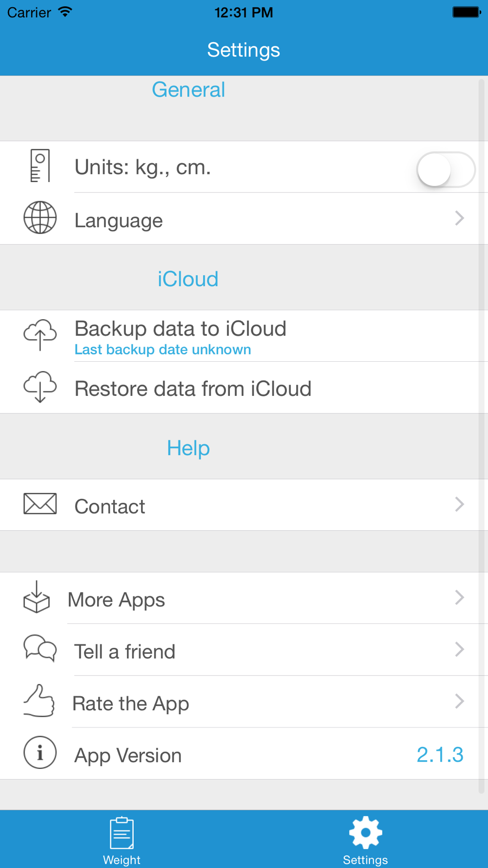
Task: Click the thumbs-up Rate icon
Action: 39,701
